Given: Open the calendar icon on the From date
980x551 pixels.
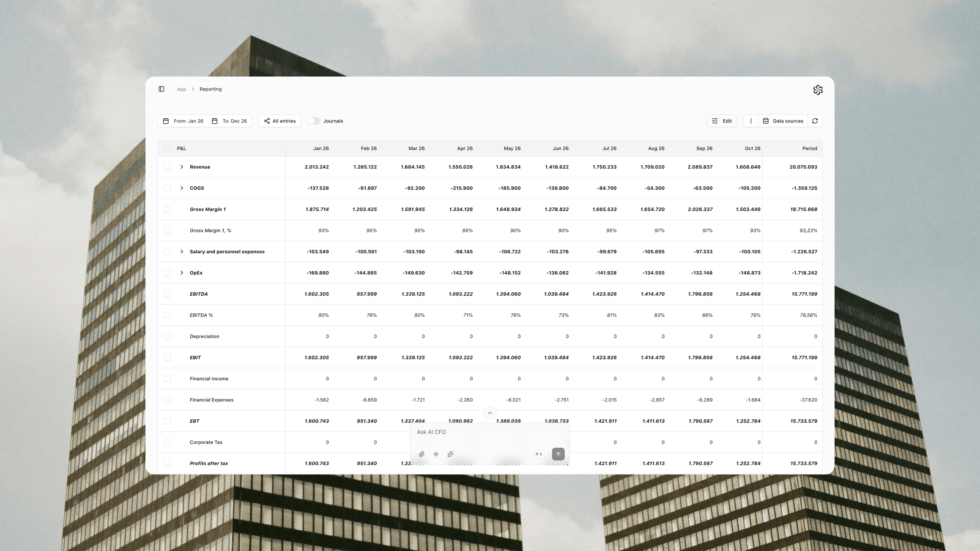Looking at the screenshot, I should pos(166,121).
